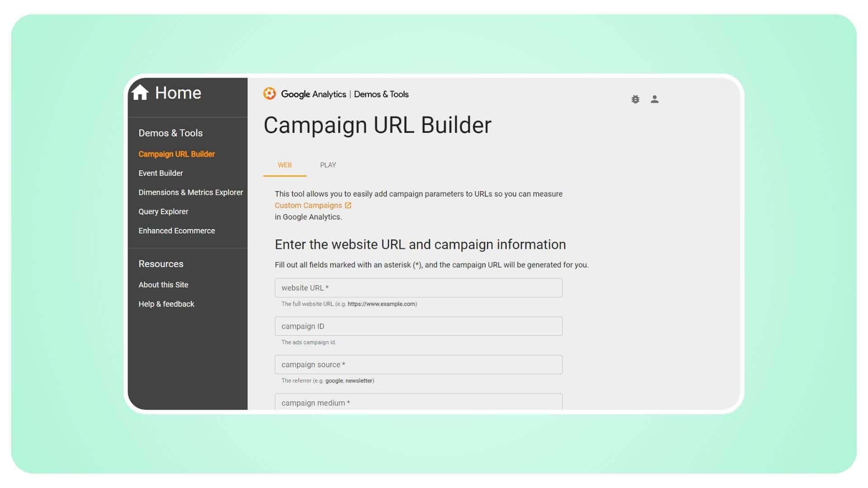The width and height of the screenshot is (868, 488).
Task: Click the home glyph next to the Home label
Action: (x=141, y=92)
